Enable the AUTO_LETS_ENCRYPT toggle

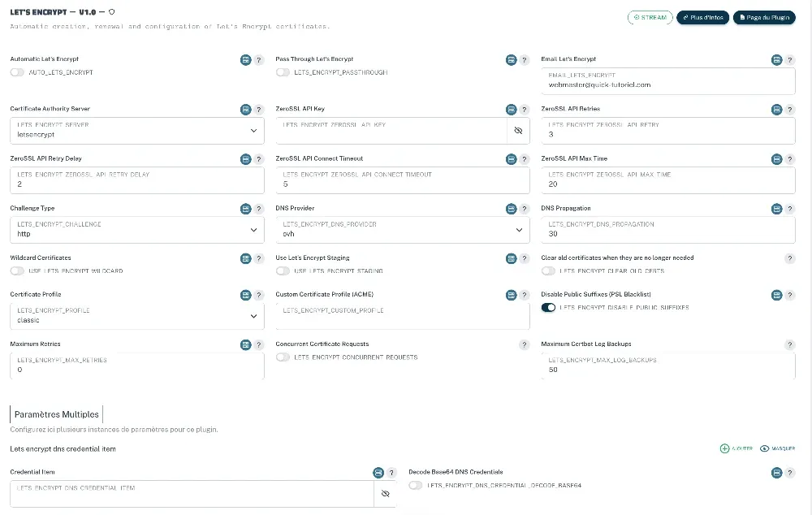click(17, 72)
